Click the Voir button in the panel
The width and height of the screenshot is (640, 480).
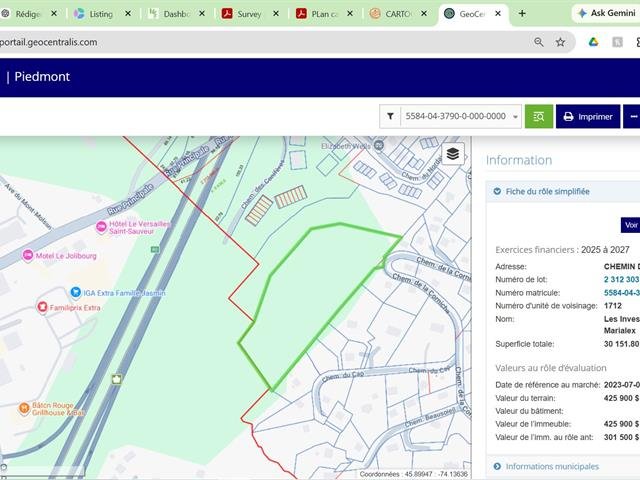[631, 225]
